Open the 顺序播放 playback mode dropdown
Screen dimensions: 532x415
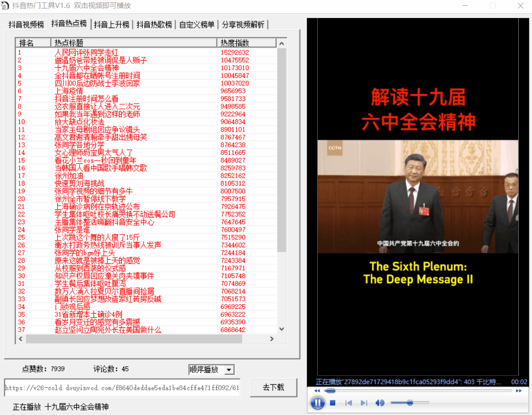tap(211, 370)
